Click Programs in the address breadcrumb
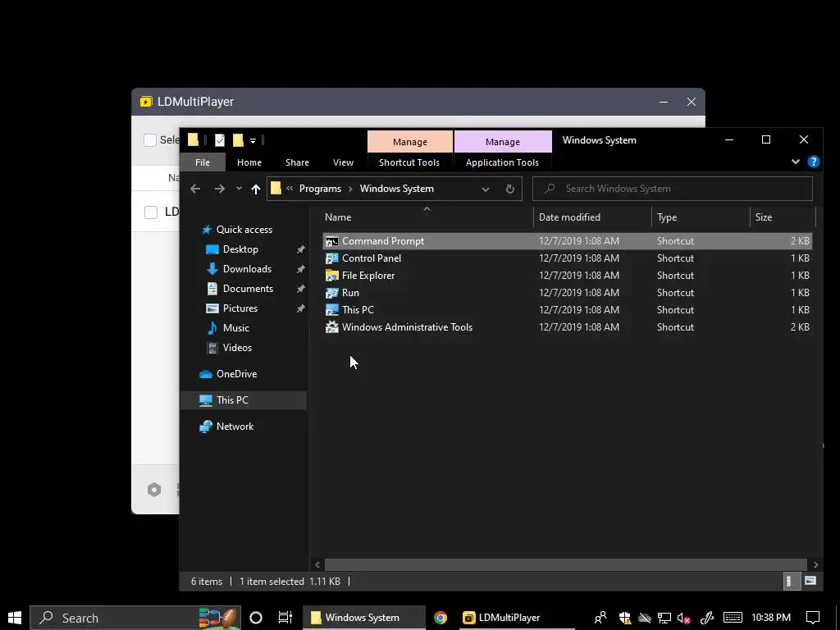The width and height of the screenshot is (840, 630). point(320,189)
